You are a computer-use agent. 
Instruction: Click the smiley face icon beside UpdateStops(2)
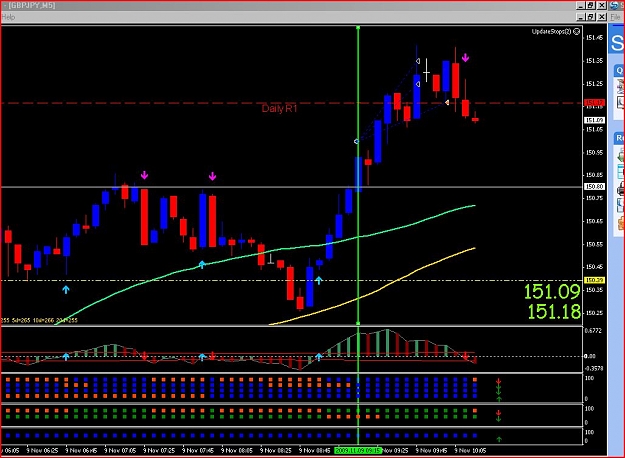coord(576,31)
